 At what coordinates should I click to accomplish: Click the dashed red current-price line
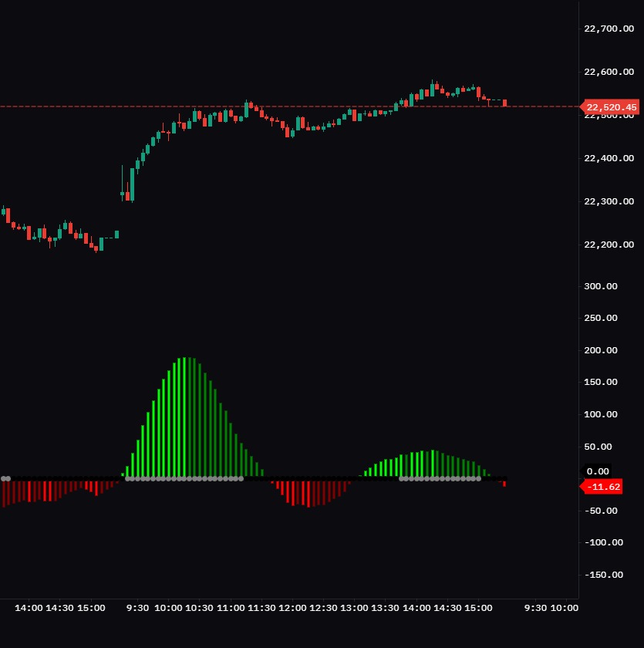coord(289,106)
